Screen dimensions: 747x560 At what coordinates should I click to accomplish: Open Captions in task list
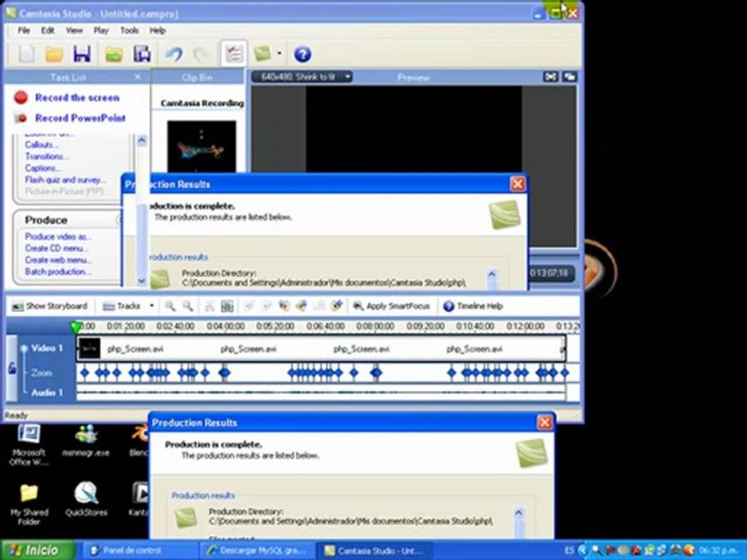coord(43,168)
